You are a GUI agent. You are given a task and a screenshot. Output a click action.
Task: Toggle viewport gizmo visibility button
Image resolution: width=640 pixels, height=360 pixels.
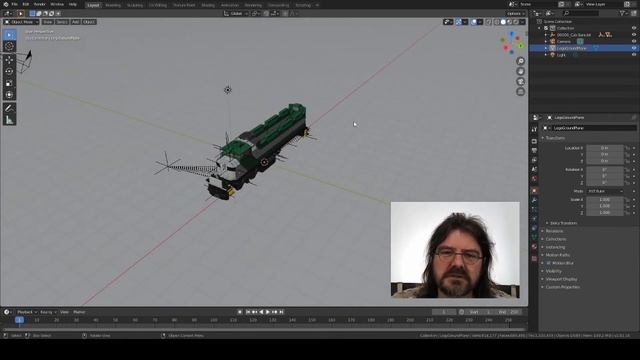point(458,22)
